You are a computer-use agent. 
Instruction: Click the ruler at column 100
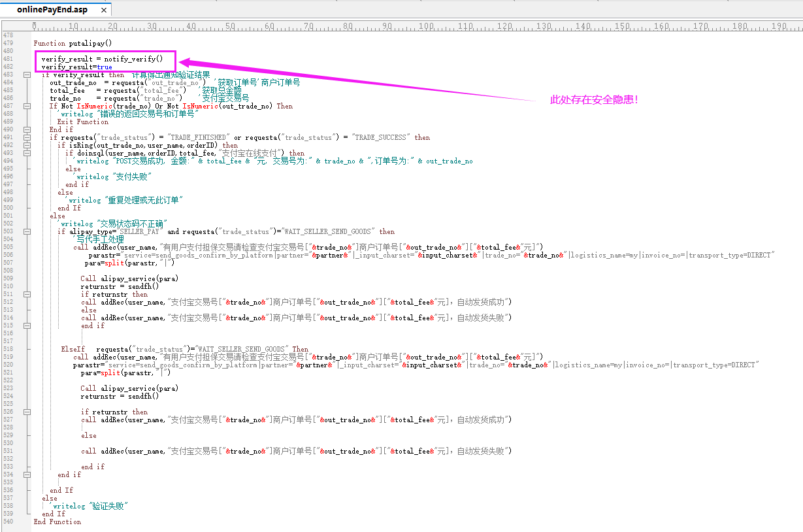[426, 26]
